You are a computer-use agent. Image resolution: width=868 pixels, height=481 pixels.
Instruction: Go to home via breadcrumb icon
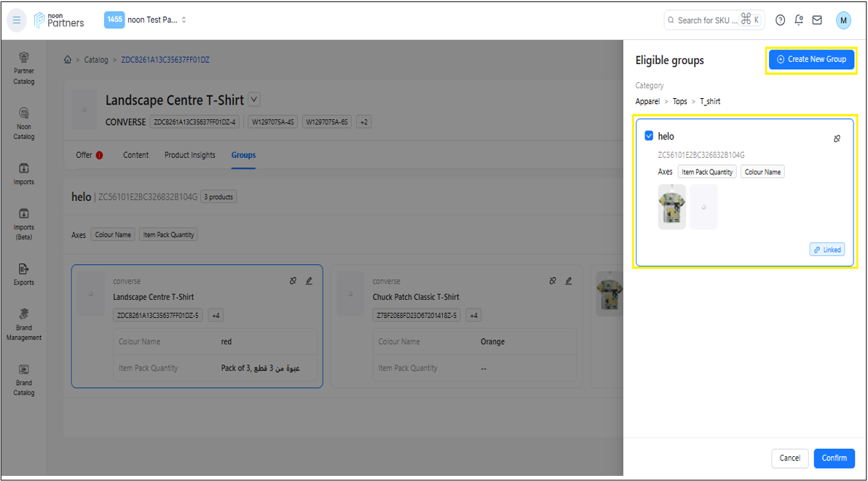[68, 60]
